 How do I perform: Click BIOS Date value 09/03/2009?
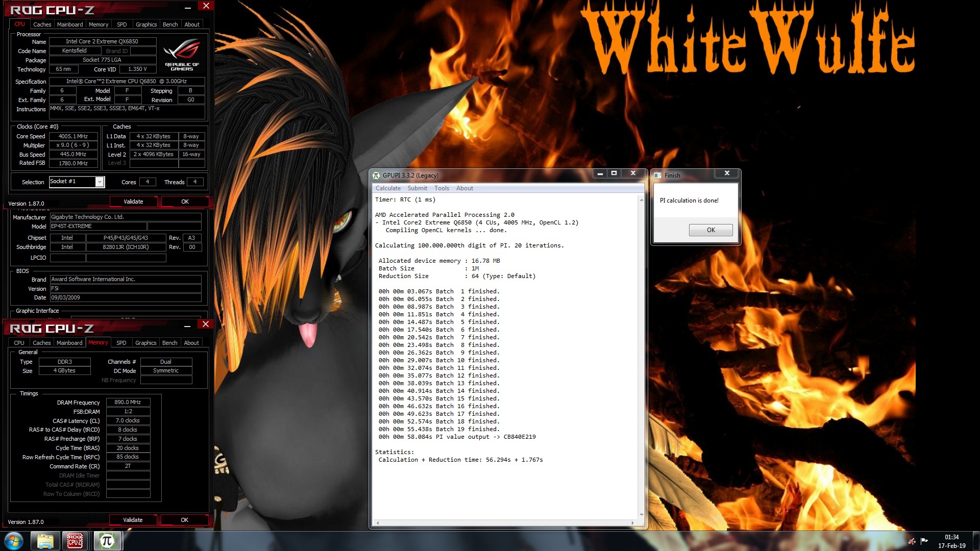pos(125,297)
